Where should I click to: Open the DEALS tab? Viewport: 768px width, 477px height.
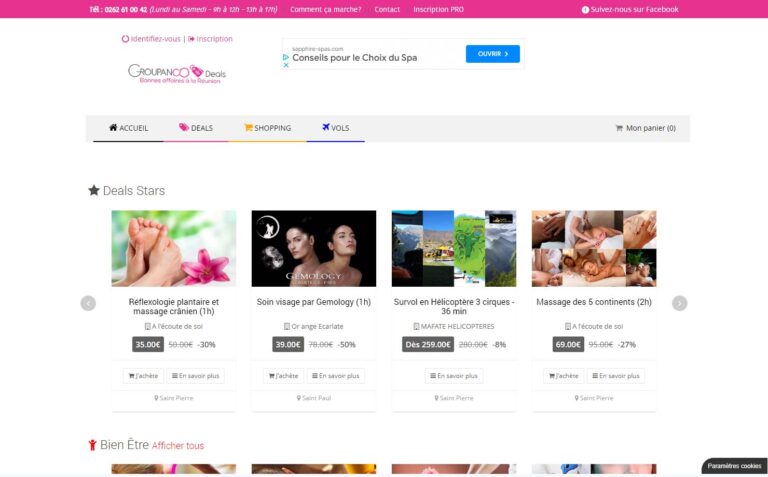tap(195, 128)
